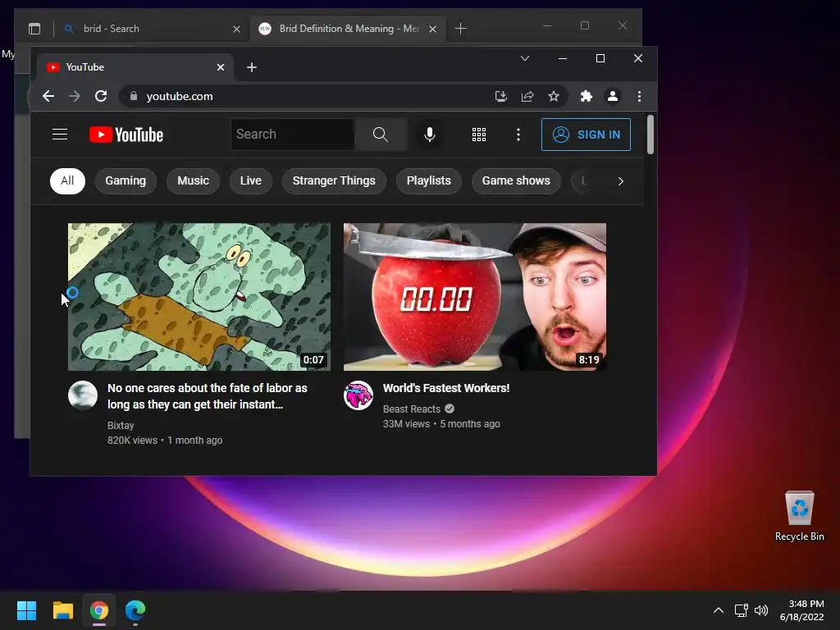Click the YouTube page vertical scrollbar
This screenshot has width=840, height=630.
(651, 135)
